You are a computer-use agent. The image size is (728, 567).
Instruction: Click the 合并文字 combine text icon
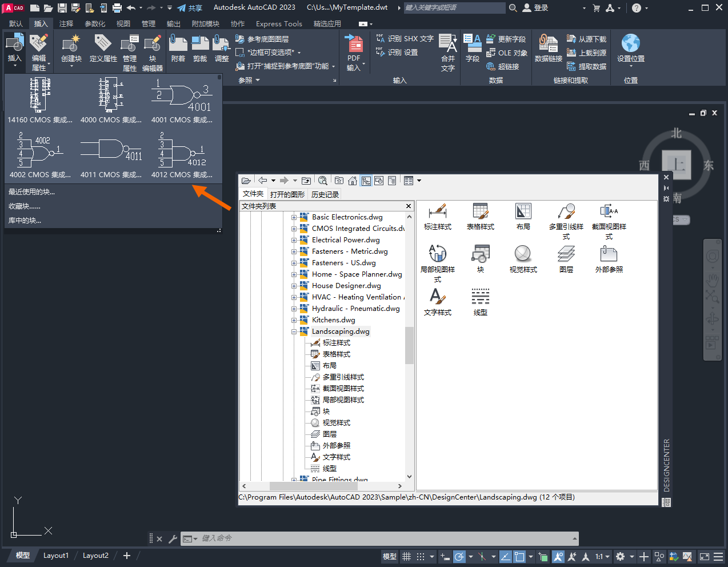[448, 43]
